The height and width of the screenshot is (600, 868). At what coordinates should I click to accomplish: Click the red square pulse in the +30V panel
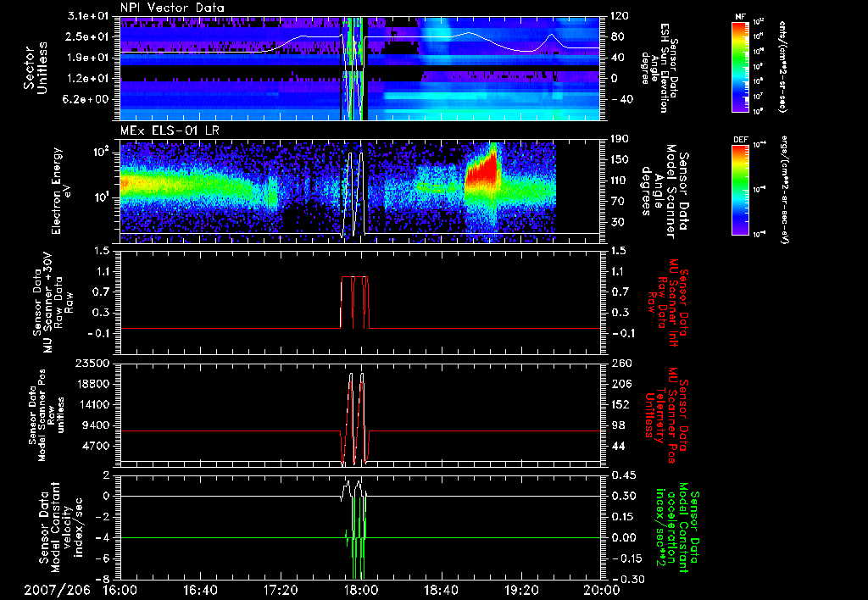[354, 302]
